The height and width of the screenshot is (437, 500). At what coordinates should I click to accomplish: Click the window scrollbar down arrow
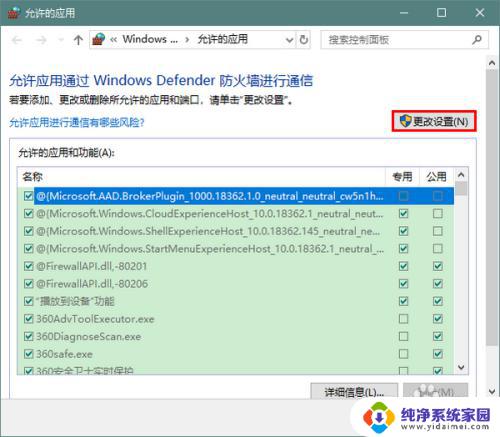[x=492, y=392]
